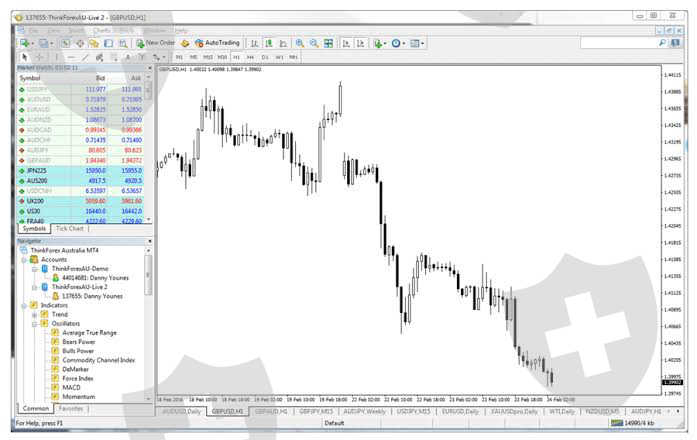Open the EURUSD,Daily chart tab
The height and width of the screenshot is (440, 697).
[460, 412]
